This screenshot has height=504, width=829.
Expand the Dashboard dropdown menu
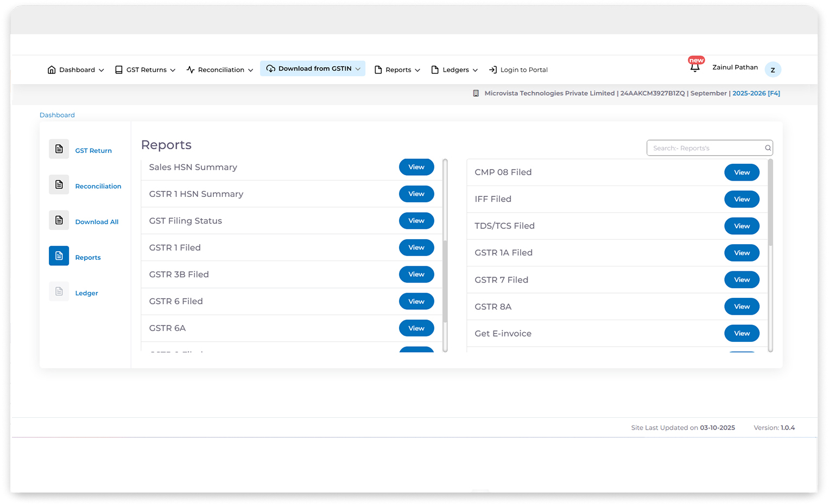coord(75,70)
